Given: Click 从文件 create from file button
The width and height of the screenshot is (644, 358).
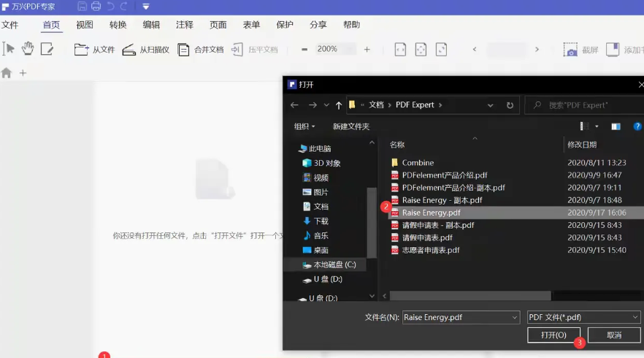Looking at the screenshot, I should [94, 50].
